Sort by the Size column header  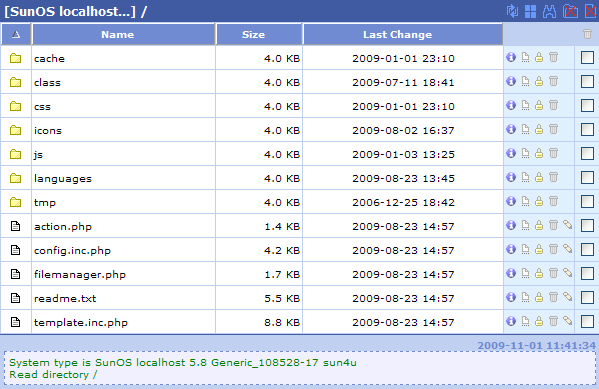(x=259, y=34)
